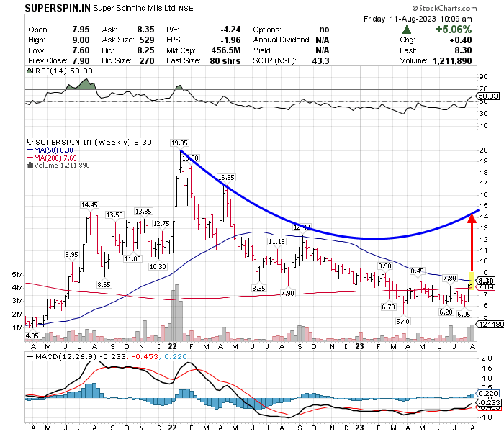Click the Volume value 1,211,890 in quote table

coord(453,61)
